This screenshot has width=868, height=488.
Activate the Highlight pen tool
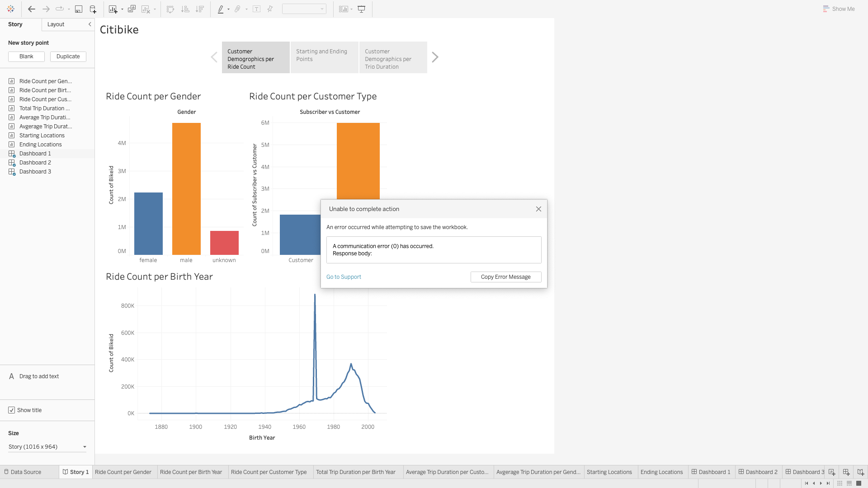point(221,9)
